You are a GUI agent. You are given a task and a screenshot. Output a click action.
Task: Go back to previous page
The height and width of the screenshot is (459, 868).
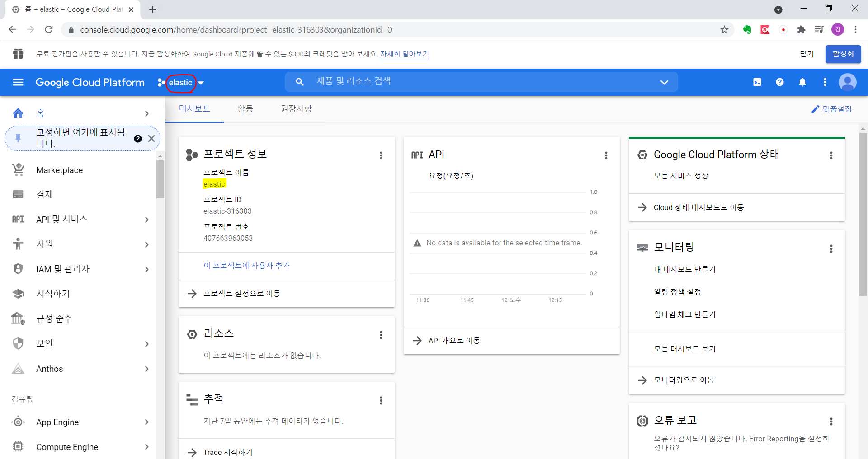(13, 30)
